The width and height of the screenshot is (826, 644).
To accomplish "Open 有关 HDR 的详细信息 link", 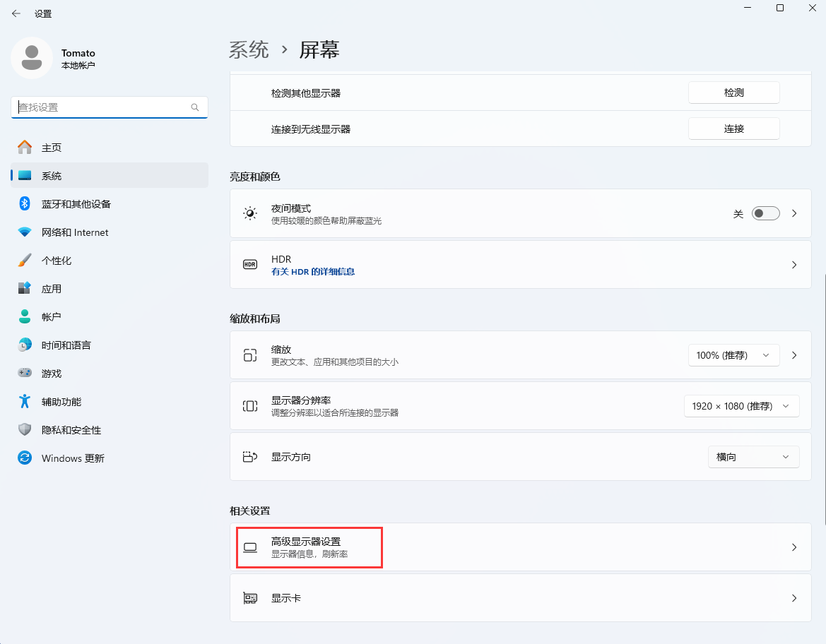I will point(313,271).
